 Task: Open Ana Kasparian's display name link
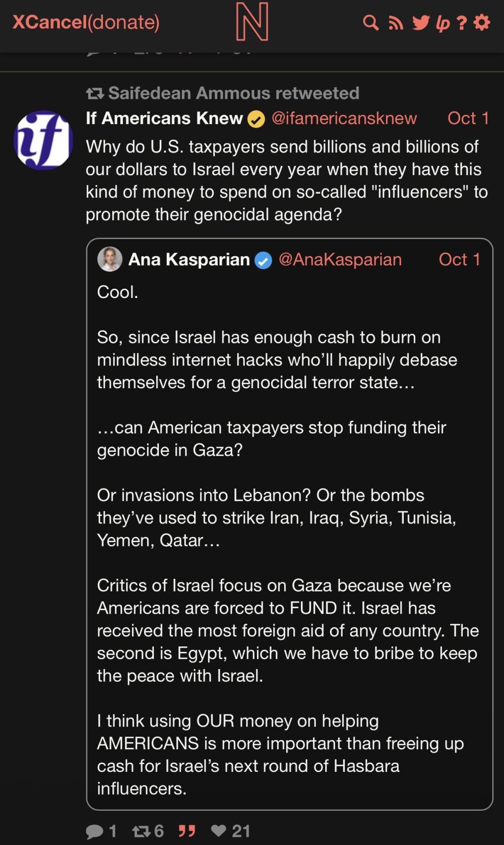pyautogui.click(x=189, y=259)
